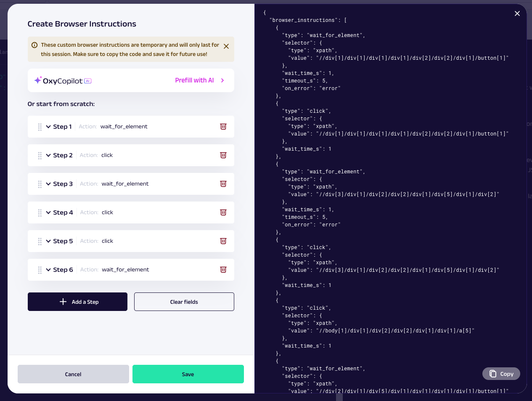The height and width of the screenshot is (401, 532).
Task: Delete Step 5 with trash icon
Action: [223, 241]
